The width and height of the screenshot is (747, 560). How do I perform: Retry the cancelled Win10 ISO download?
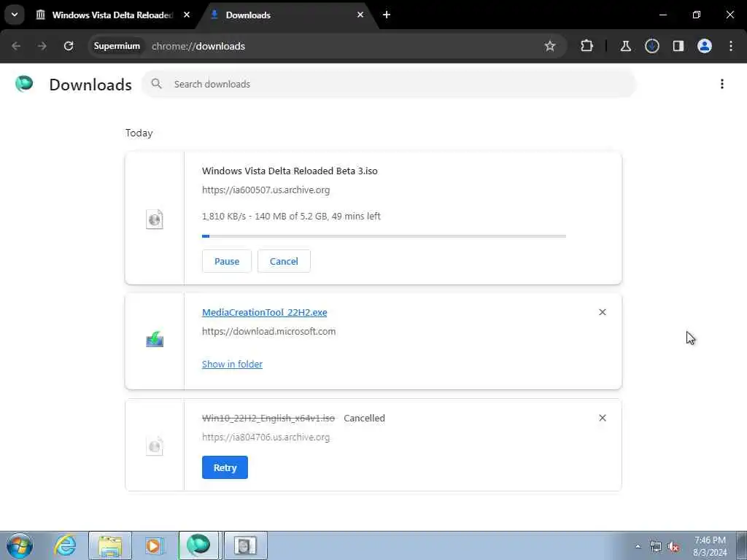pos(225,467)
